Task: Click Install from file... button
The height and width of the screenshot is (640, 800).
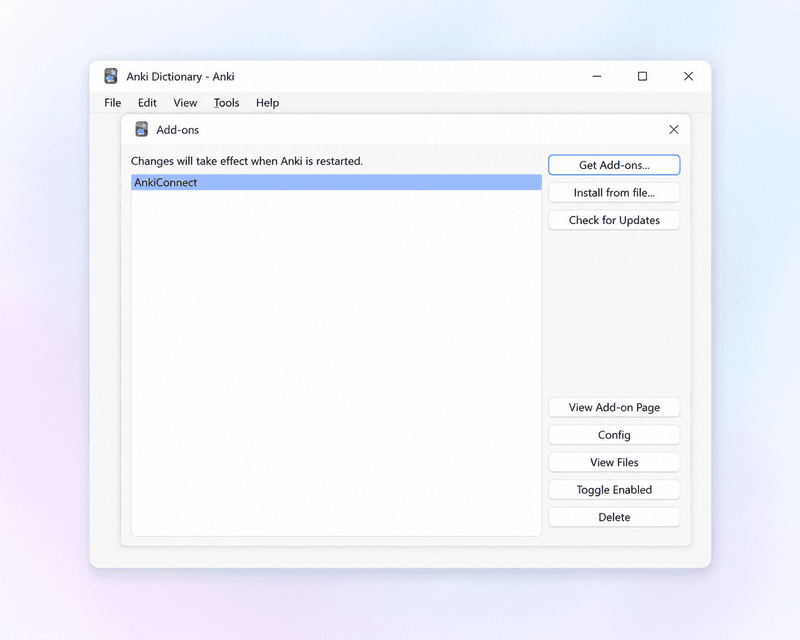Action: click(x=614, y=192)
